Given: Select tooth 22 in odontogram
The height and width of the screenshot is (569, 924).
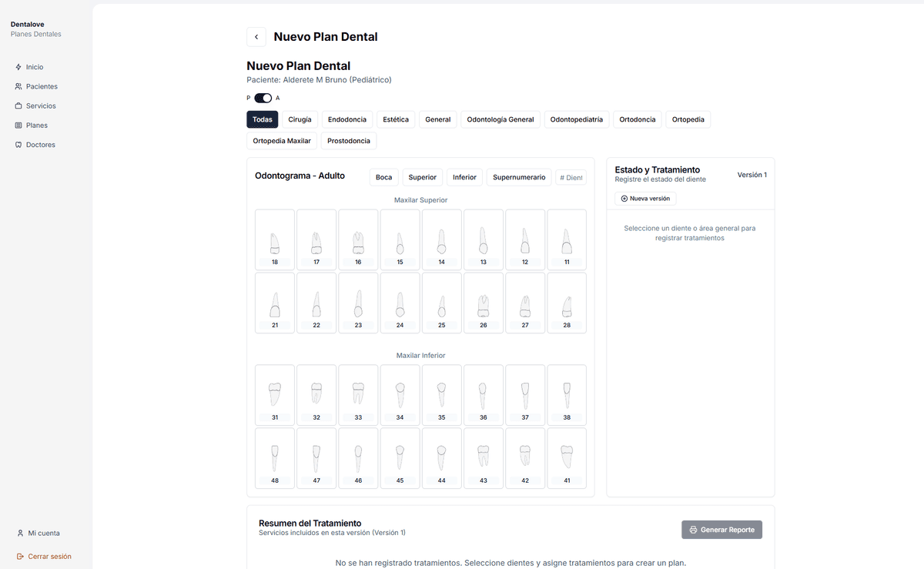Looking at the screenshot, I should (316, 303).
